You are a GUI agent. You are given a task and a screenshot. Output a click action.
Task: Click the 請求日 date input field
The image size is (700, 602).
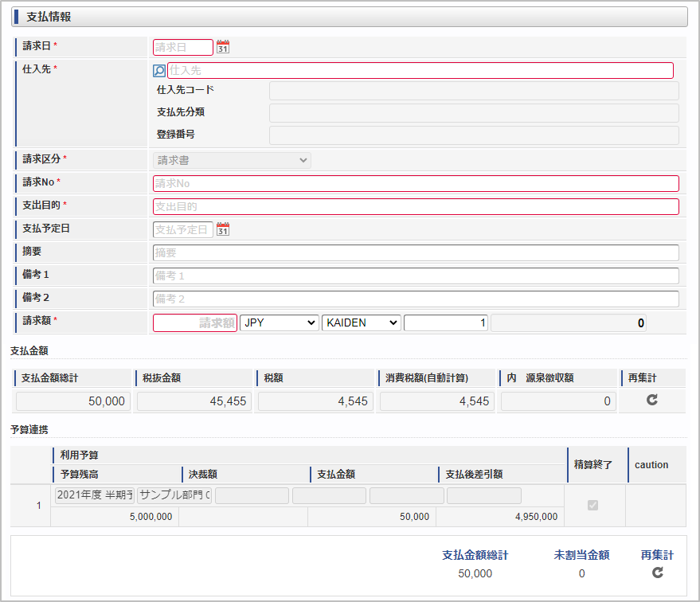[x=183, y=48]
